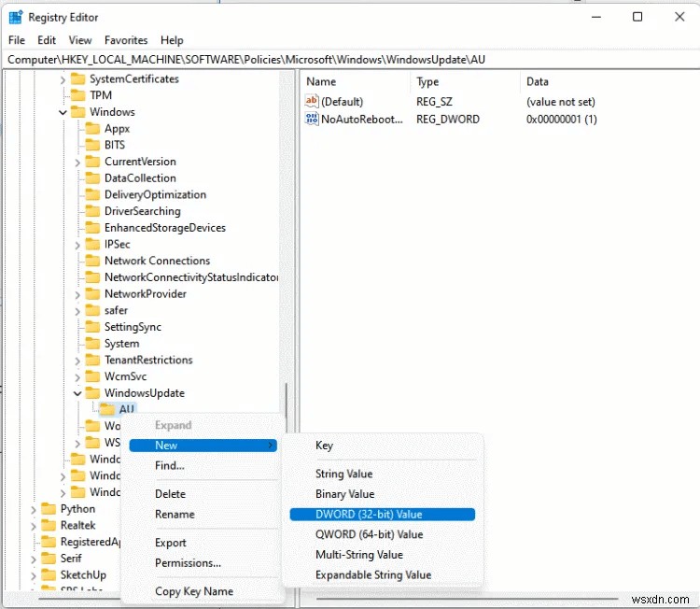700x609 pixels.
Task: Click the DataCollection folder icon
Action: [x=92, y=177]
